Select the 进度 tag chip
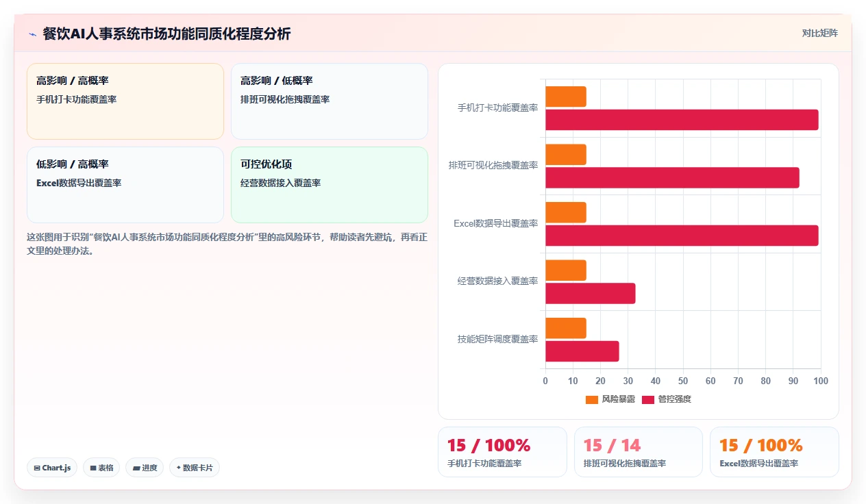866x504 pixels. 145,468
